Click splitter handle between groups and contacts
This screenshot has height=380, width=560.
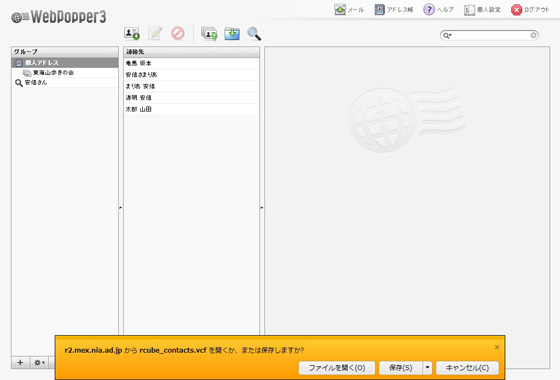121,207
